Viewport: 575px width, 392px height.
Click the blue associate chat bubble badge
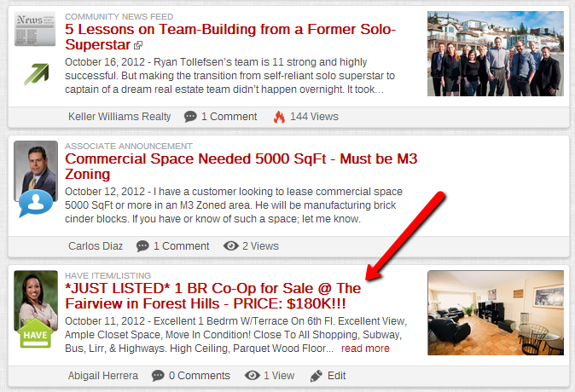click(x=36, y=204)
